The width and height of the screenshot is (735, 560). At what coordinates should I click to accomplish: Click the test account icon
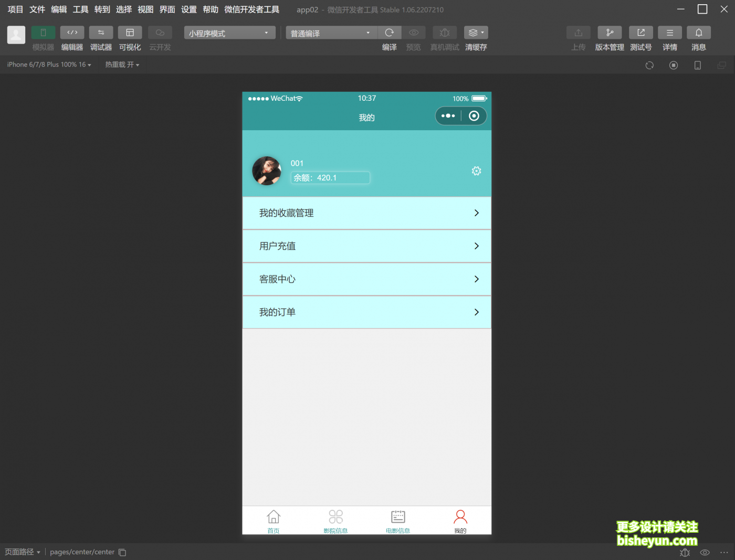(641, 33)
